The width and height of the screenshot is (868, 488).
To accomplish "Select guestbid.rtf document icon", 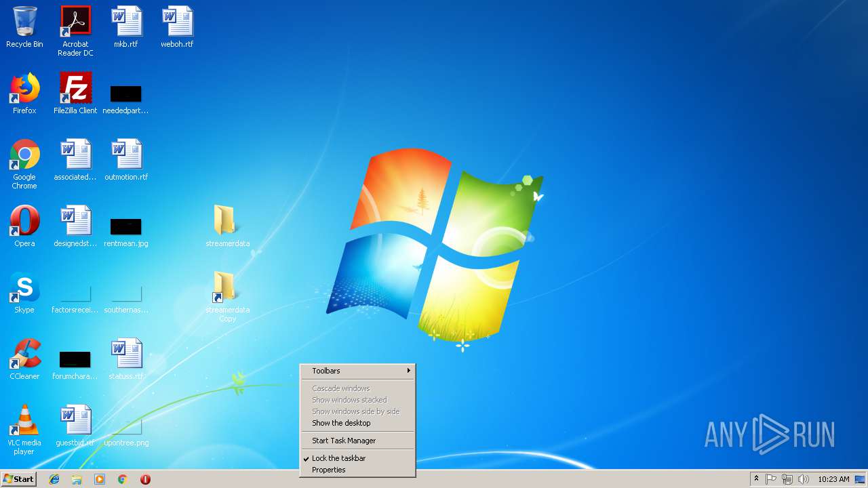I will click(x=75, y=426).
